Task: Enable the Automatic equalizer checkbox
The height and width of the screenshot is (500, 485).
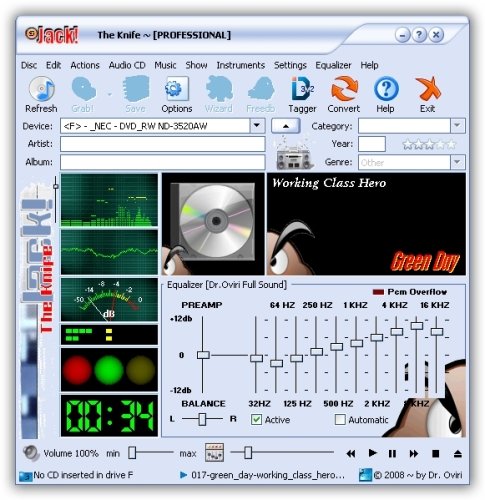Action: click(340, 419)
